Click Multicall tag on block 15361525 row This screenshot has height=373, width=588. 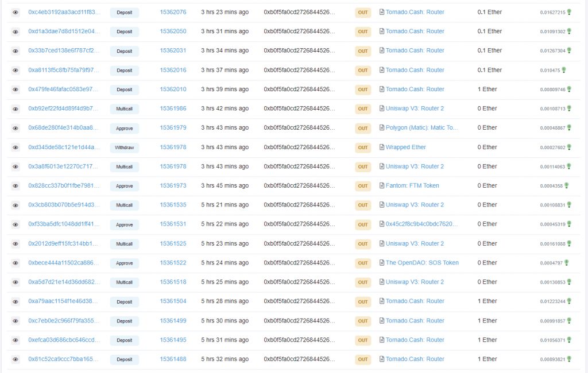[125, 244]
